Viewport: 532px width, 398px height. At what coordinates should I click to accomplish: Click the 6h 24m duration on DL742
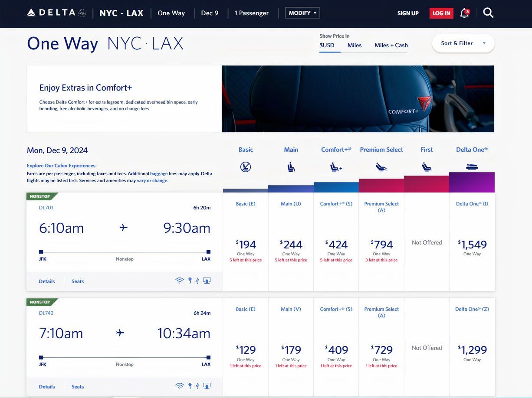click(x=202, y=313)
